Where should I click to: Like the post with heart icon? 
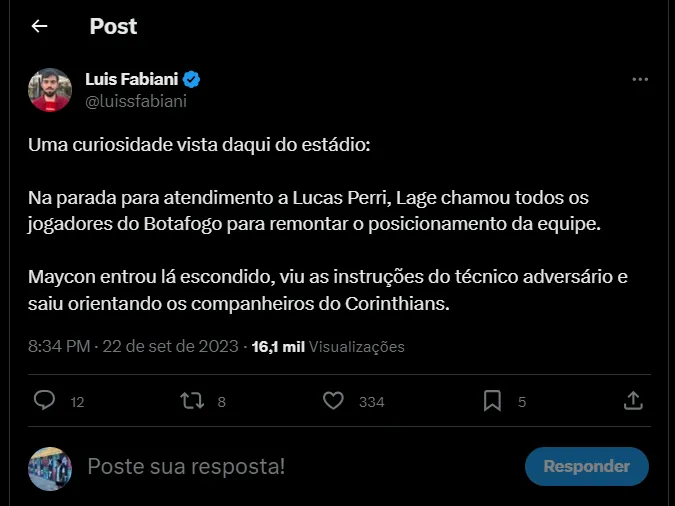coord(334,401)
